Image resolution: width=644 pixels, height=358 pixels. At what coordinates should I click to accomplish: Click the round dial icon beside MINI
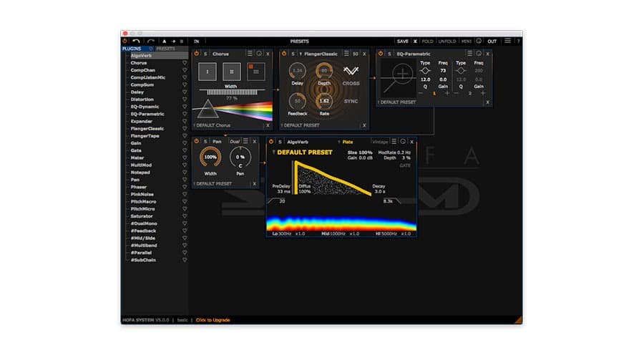click(x=479, y=41)
